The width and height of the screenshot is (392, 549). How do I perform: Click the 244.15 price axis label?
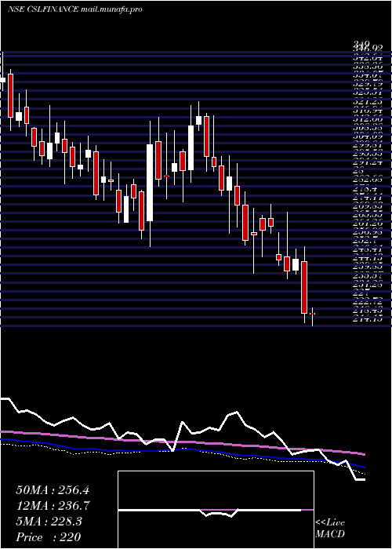(368, 258)
